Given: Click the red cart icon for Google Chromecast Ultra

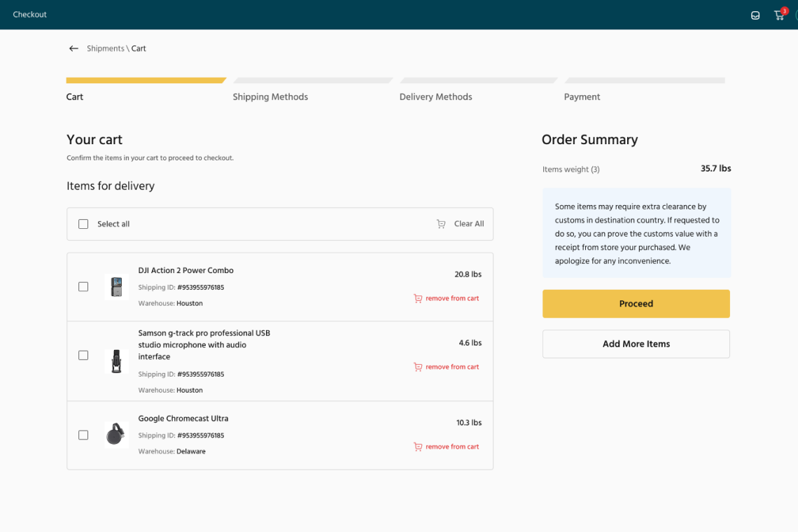Looking at the screenshot, I should click(x=418, y=447).
